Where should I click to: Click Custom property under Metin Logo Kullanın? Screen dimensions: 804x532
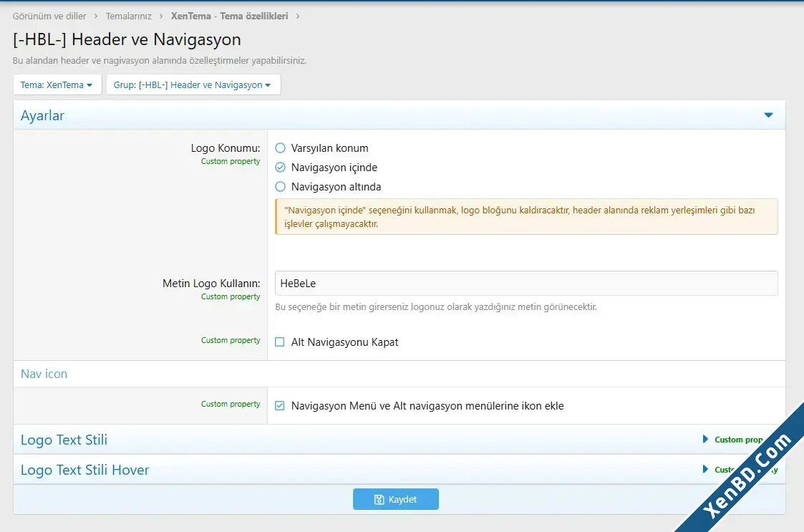(x=231, y=296)
